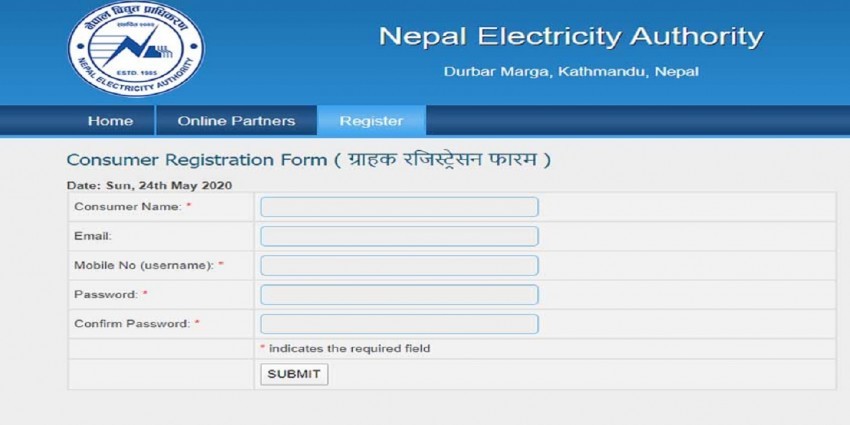Click the Durbar Marga, Kathmandu address text
Screen dimensions: 850x425
pos(571,72)
